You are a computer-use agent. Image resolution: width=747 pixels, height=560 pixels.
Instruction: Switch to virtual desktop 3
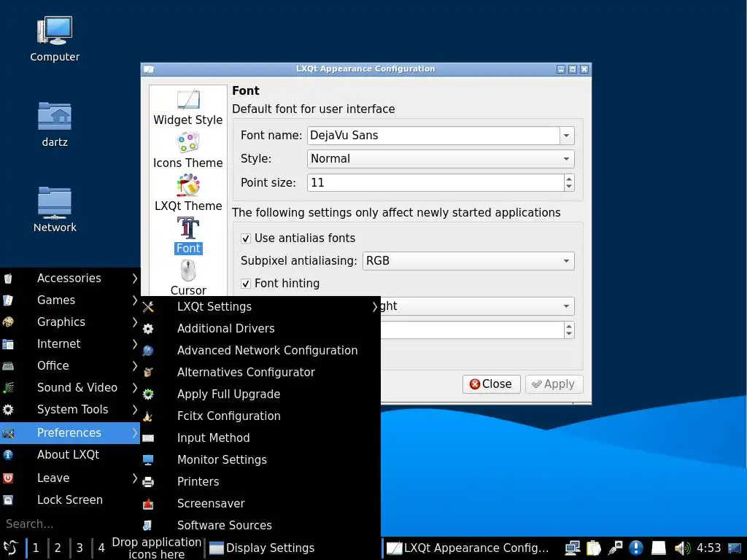click(x=79, y=548)
